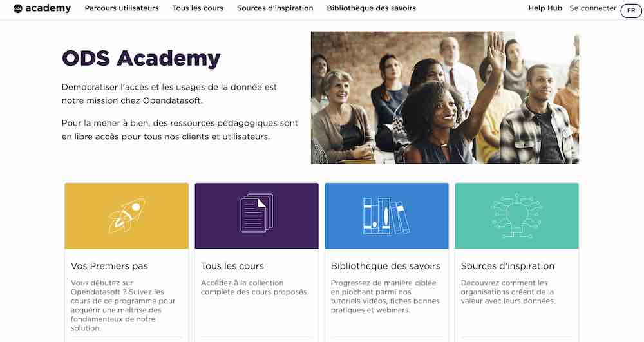Click the documents icon on purple card

(256, 213)
